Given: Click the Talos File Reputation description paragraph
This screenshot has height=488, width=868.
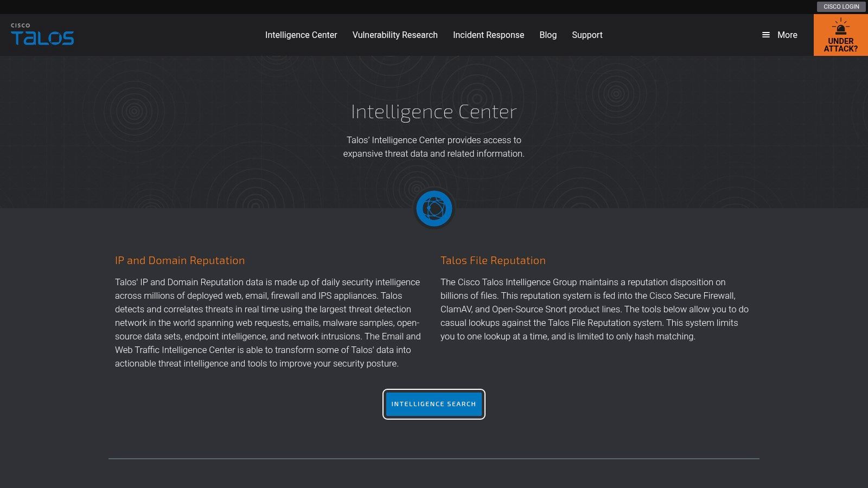Looking at the screenshot, I should pos(595,309).
